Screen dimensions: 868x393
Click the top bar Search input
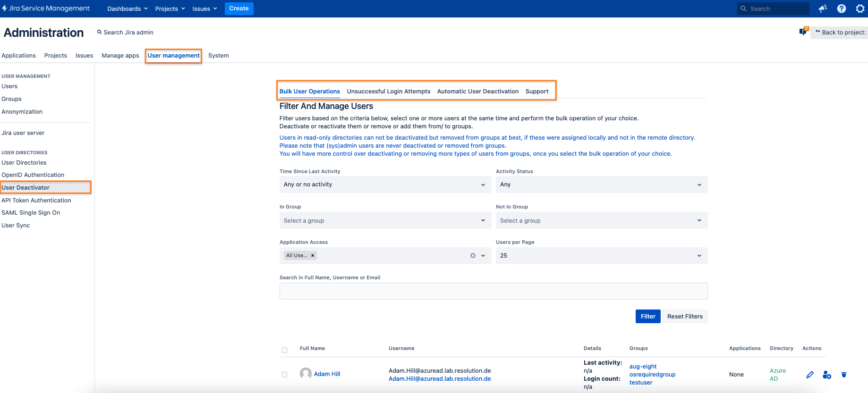click(x=773, y=8)
